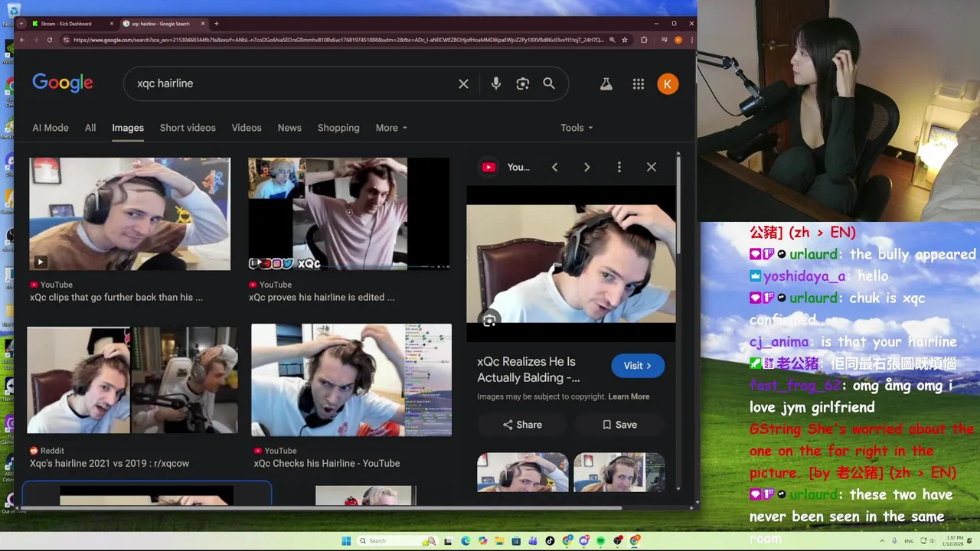Click first related image under Share button

point(523,472)
